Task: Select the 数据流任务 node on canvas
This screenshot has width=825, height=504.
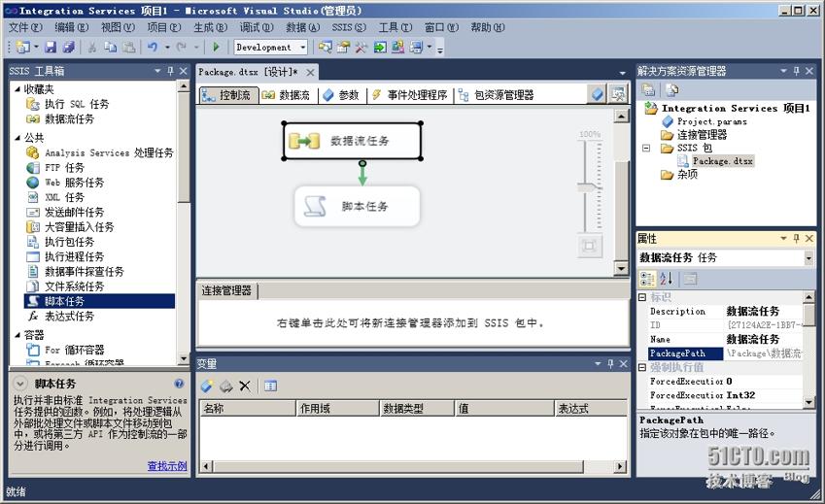Action: [353, 141]
